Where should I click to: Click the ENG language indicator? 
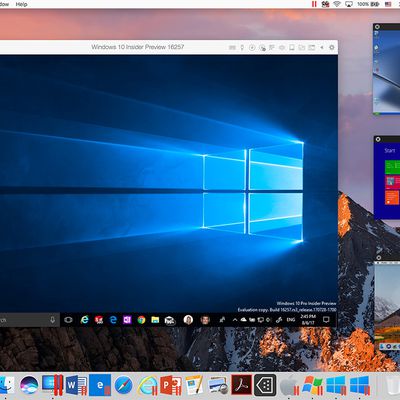(291, 320)
